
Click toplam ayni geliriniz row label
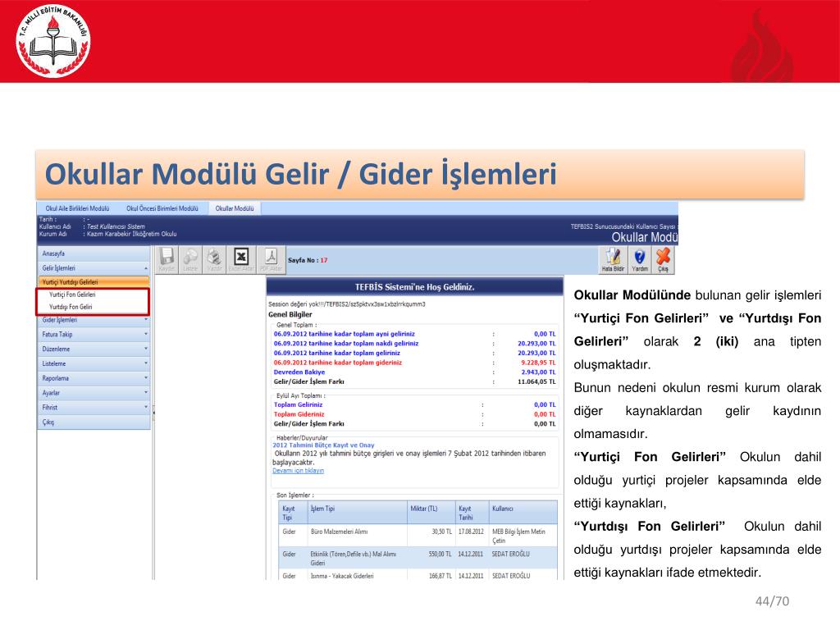[344, 334]
